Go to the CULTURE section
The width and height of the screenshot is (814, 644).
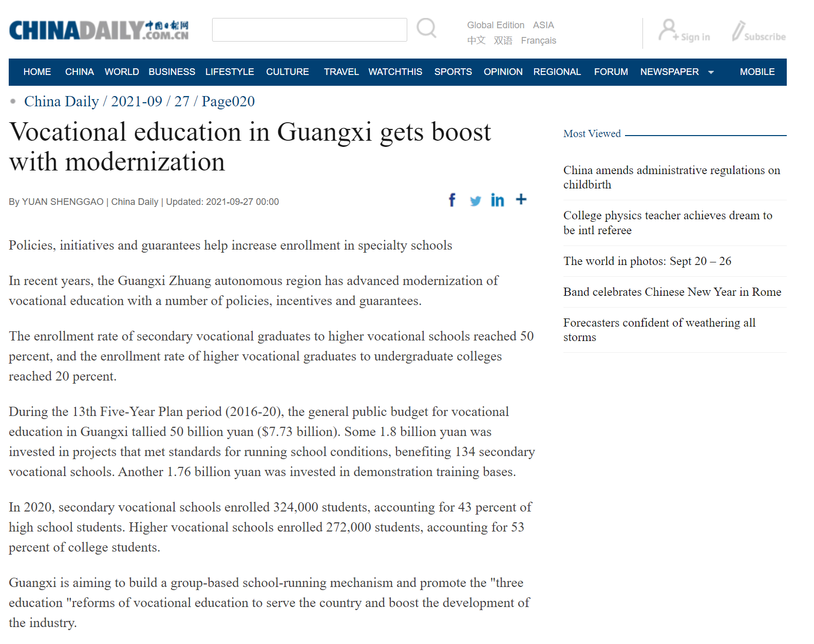tap(287, 72)
